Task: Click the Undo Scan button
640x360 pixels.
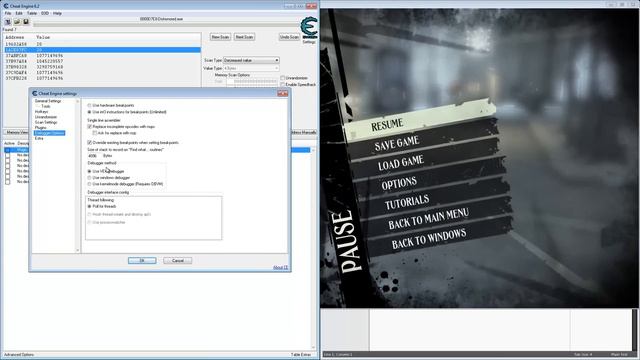Action: tap(289, 37)
